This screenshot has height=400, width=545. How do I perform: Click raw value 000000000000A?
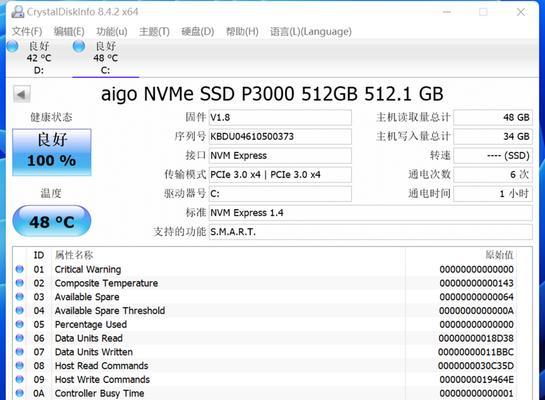coord(477,311)
